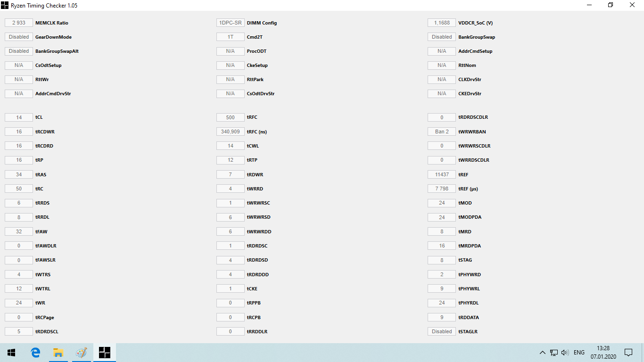
Task: Open the network status tray icon
Action: [x=554, y=353]
